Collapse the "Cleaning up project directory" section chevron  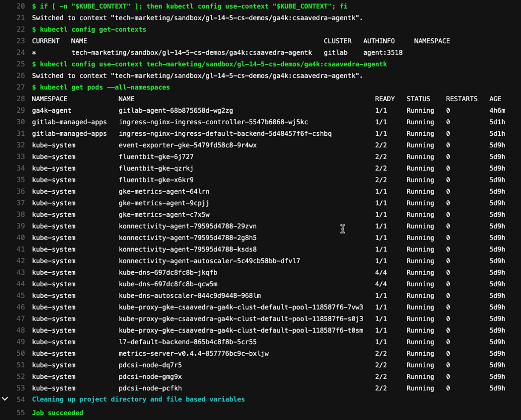[x=5, y=399]
